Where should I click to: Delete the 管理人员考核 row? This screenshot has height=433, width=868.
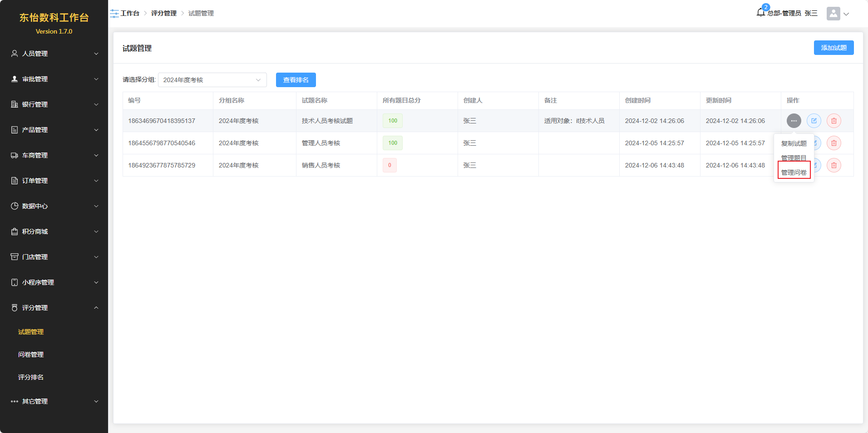[x=833, y=143]
